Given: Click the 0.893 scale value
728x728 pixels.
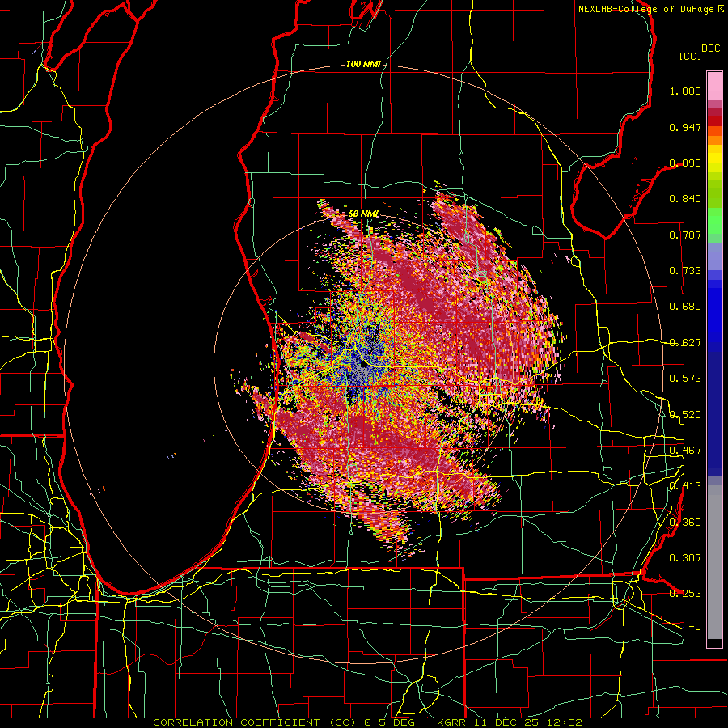Looking at the screenshot, I should coord(685,163).
